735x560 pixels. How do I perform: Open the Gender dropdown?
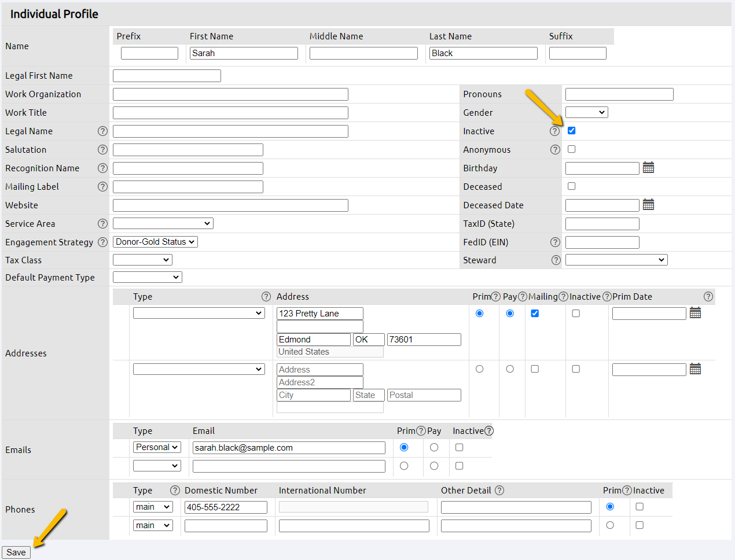click(586, 112)
